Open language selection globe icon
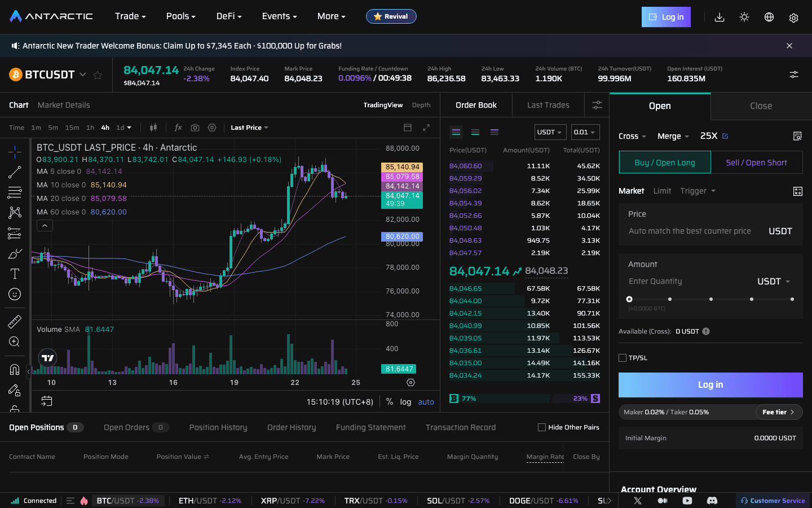812x508 pixels. click(x=769, y=17)
